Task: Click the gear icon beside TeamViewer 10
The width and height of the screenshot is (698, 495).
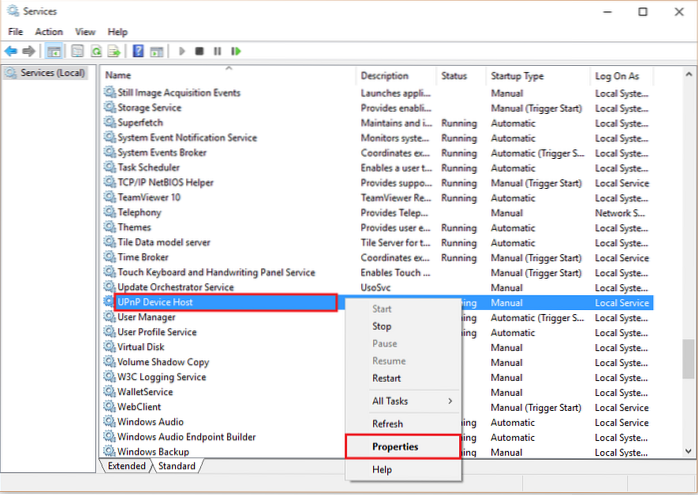Action: (109, 197)
